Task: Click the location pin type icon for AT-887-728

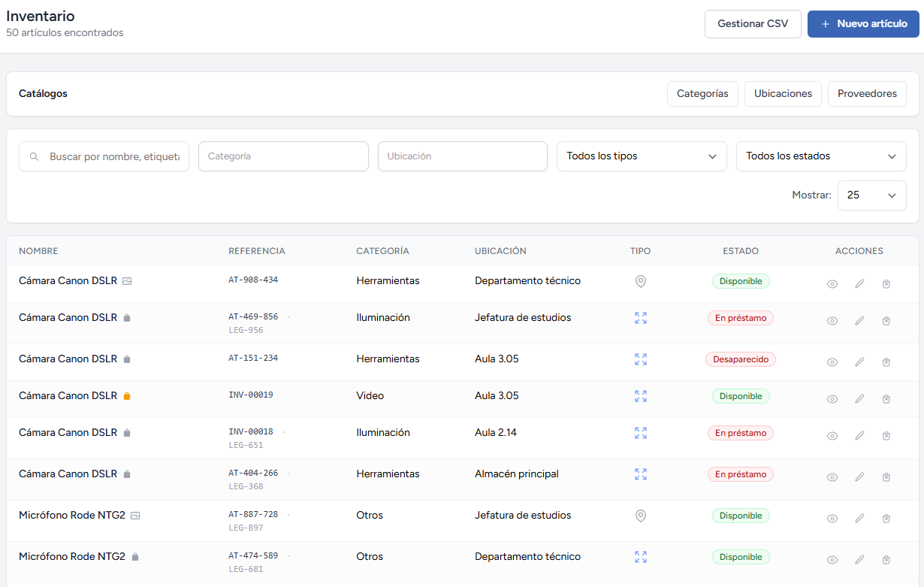Action: tap(641, 516)
